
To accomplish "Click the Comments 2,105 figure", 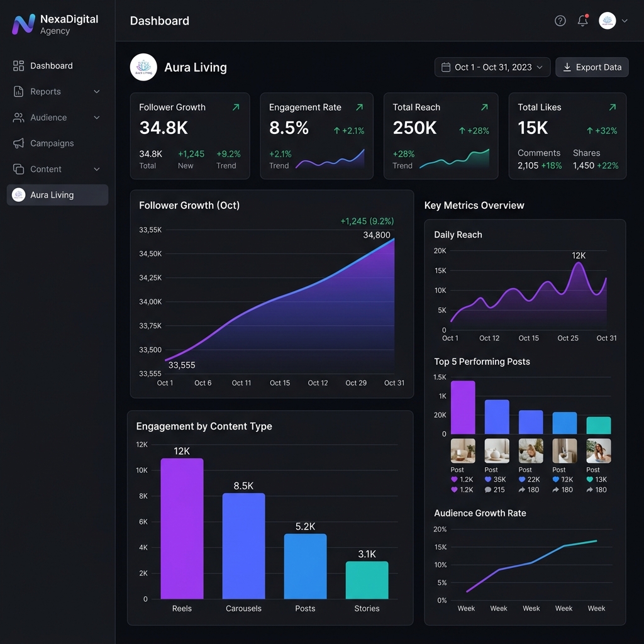I will [528, 165].
